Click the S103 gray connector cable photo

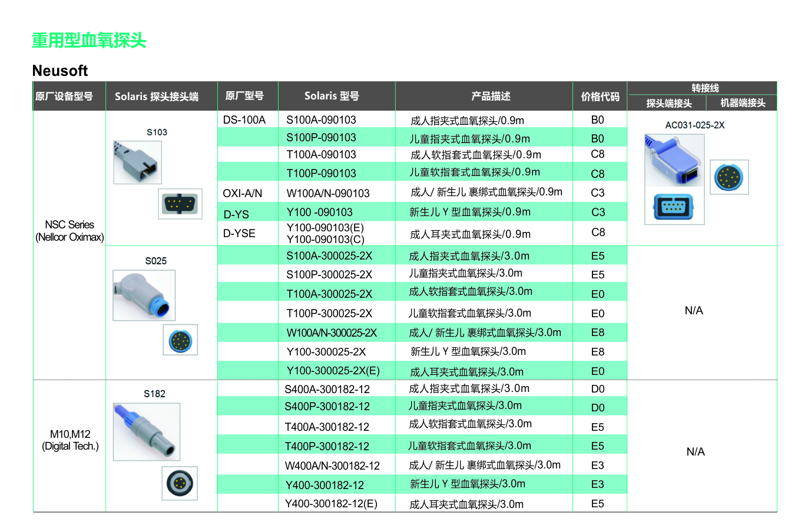pos(137,162)
